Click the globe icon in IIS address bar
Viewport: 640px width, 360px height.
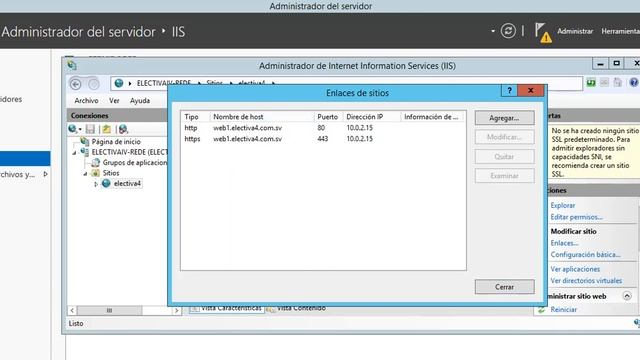point(119,83)
